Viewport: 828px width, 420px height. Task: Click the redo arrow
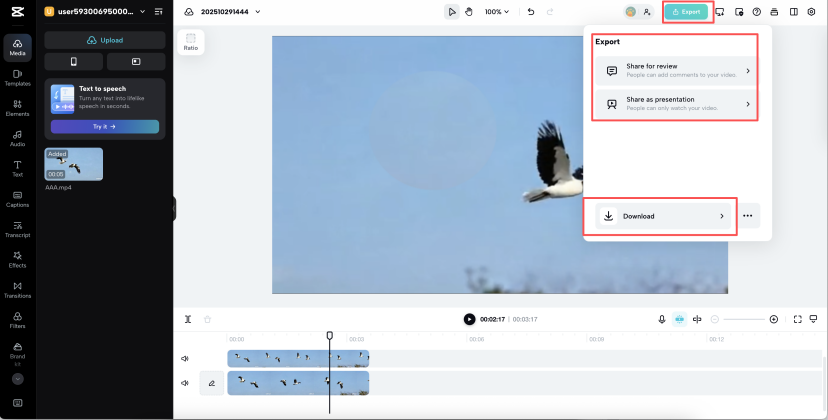coord(550,12)
